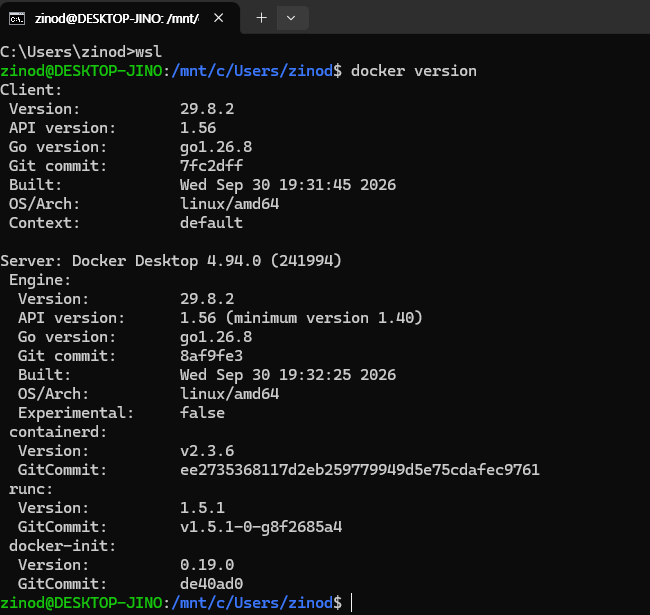
Task: Click Client Version value 29.8.2
Action: [x=207, y=109]
